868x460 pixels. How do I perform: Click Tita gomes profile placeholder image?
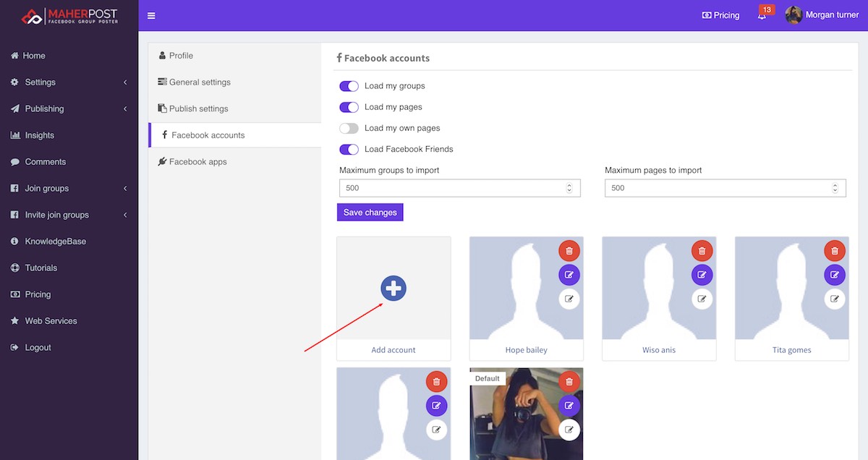click(792, 289)
